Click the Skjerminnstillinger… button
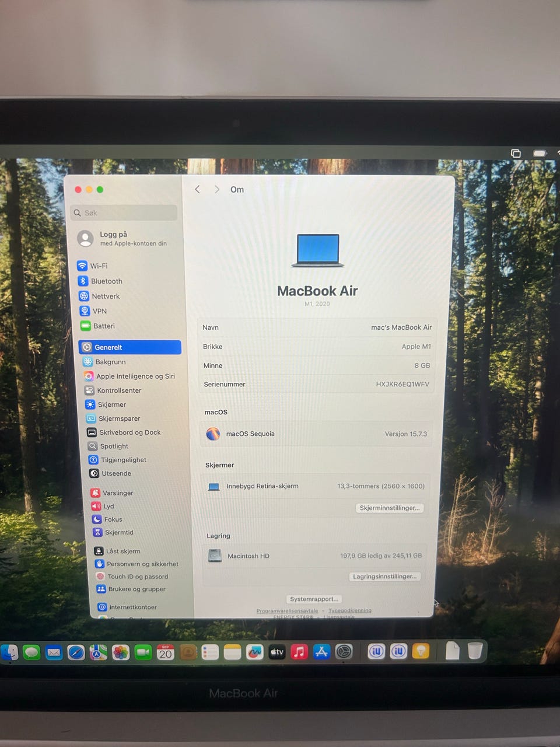Image resolution: width=560 pixels, height=747 pixels. click(x=390, y=508)
